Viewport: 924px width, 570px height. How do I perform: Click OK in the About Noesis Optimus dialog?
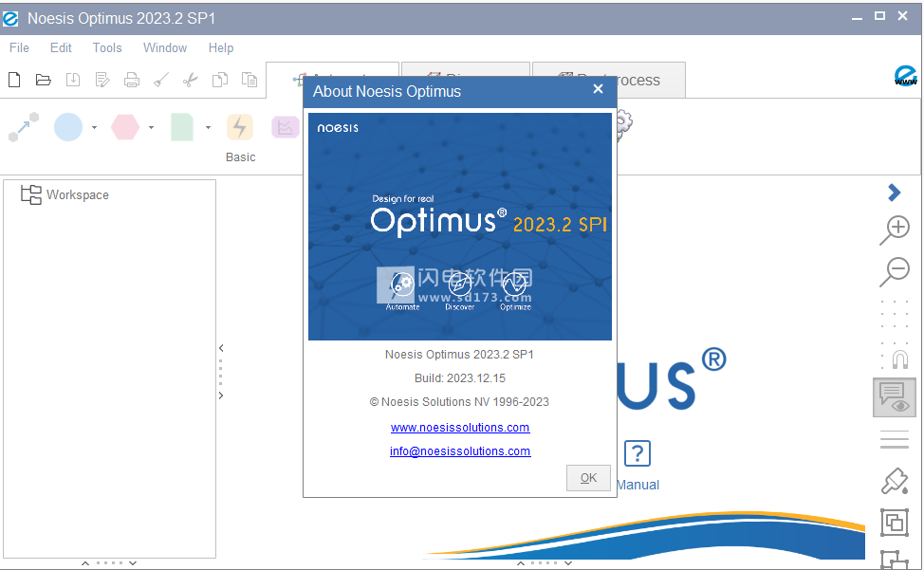coord(588,478)
